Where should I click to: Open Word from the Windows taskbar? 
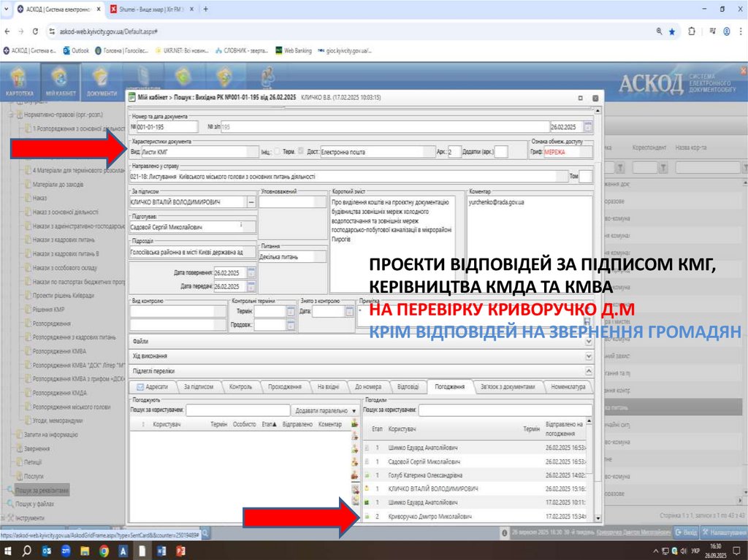161,551
